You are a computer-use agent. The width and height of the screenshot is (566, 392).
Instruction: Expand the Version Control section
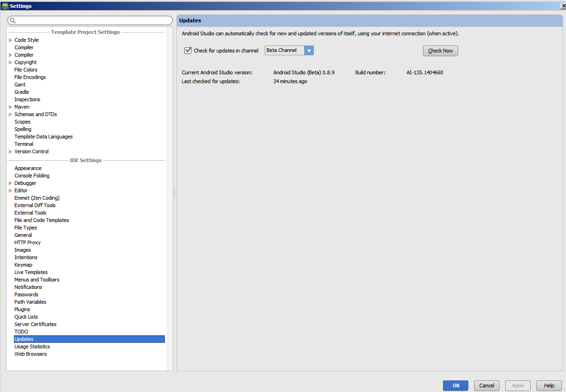10,151
